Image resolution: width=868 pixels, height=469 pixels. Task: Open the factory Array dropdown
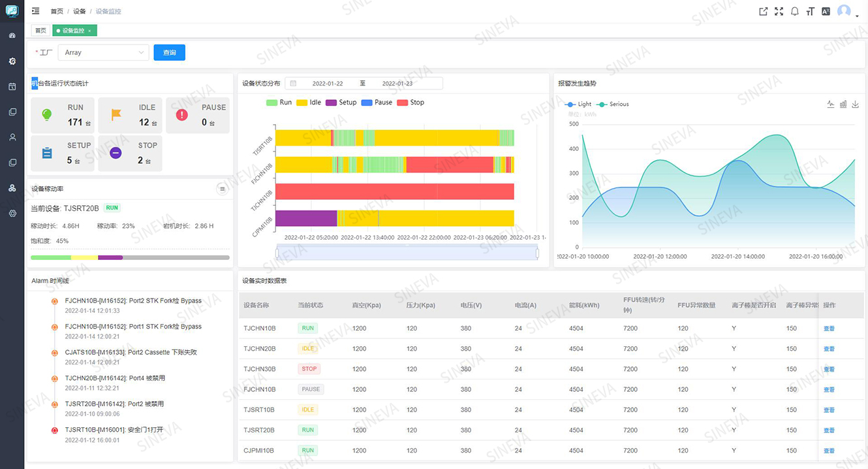tap(103, 52)
